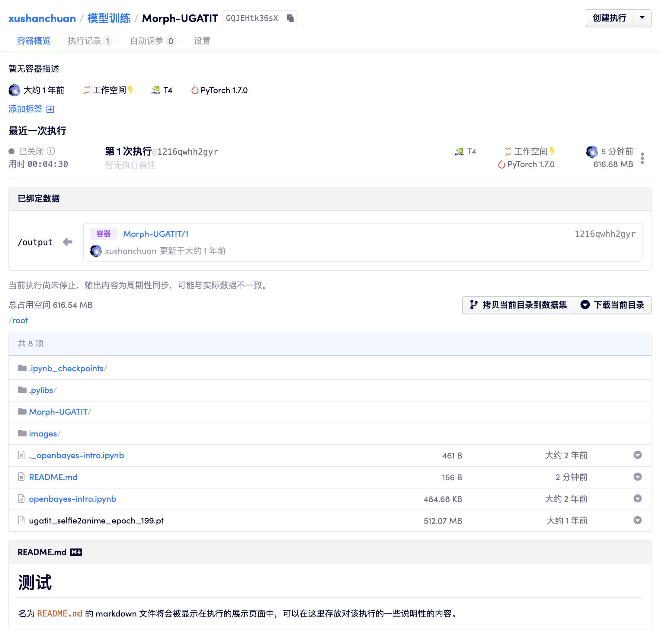Open the .ipynb_checkpoints folder
Viewport: 660px width, 644px height.
pyautogui.click(x=66, y=368)
